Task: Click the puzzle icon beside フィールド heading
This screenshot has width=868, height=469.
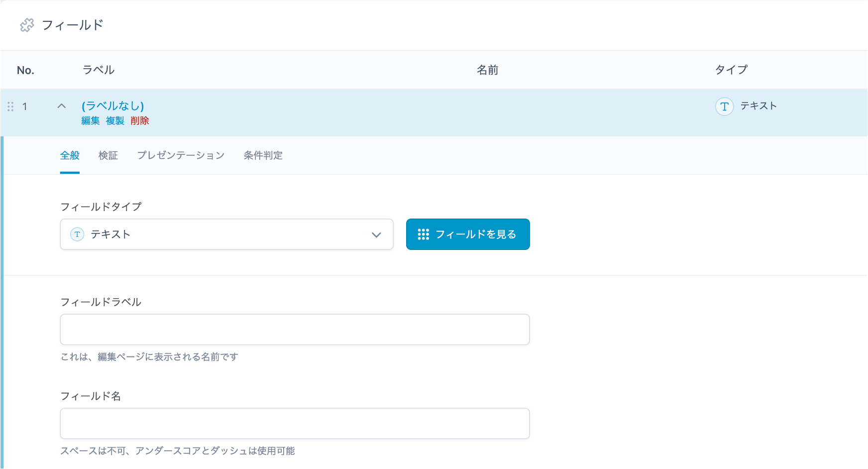Action: tap(27, 25)
